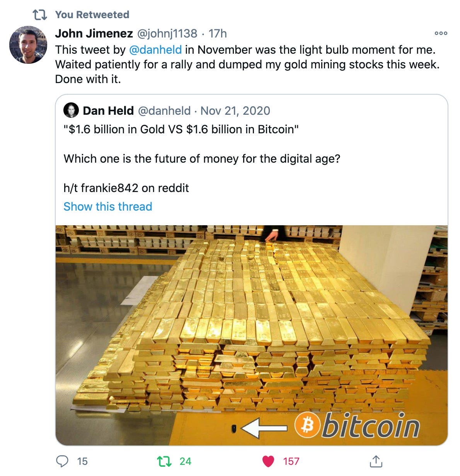The image size is (460, 476).
Task: Open the gold bars image
Action: tap(252, 335)
